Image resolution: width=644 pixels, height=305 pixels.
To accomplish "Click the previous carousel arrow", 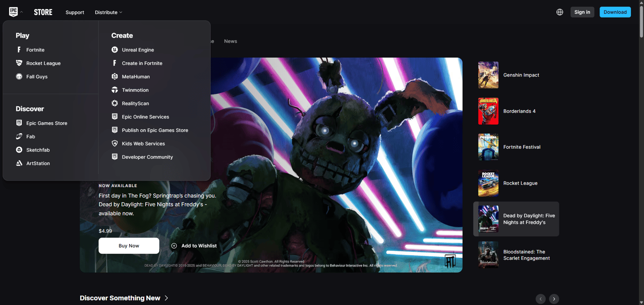I will click(x=541, y=299).
